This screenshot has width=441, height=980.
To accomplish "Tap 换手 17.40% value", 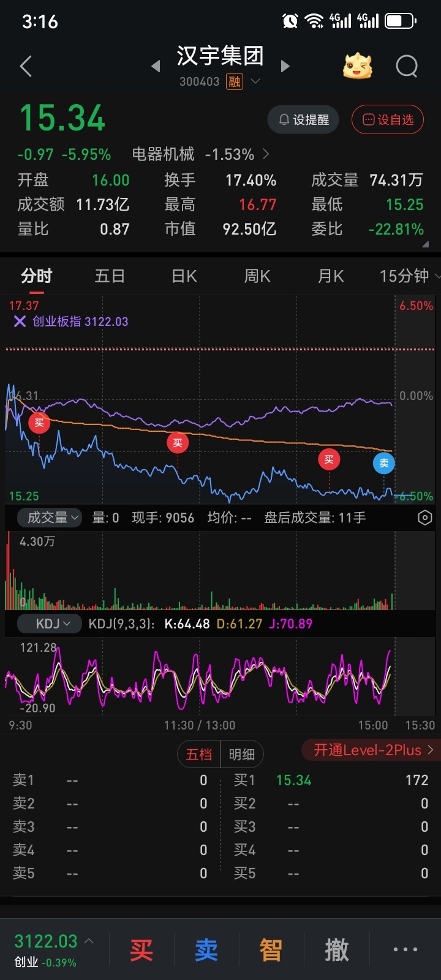I will coord(251,180).
